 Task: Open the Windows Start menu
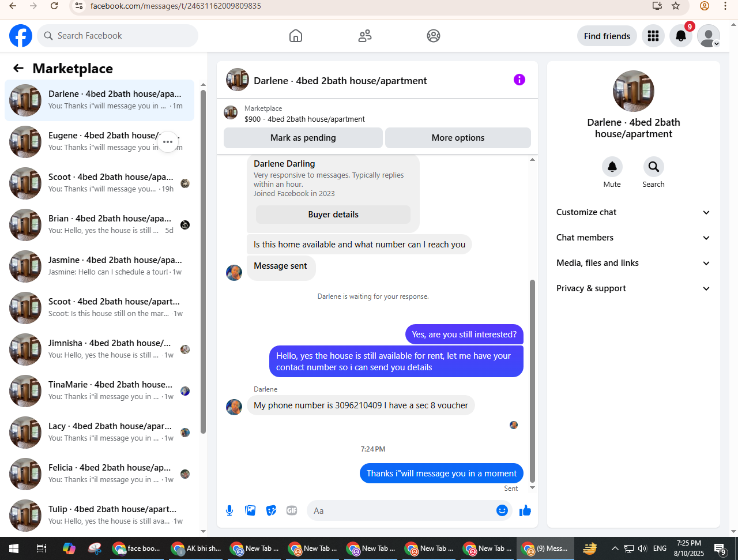(x=13, y=548)
